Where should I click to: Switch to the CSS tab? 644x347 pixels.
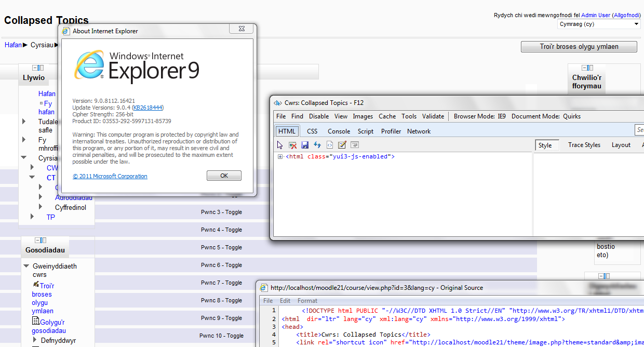(312, 131)
